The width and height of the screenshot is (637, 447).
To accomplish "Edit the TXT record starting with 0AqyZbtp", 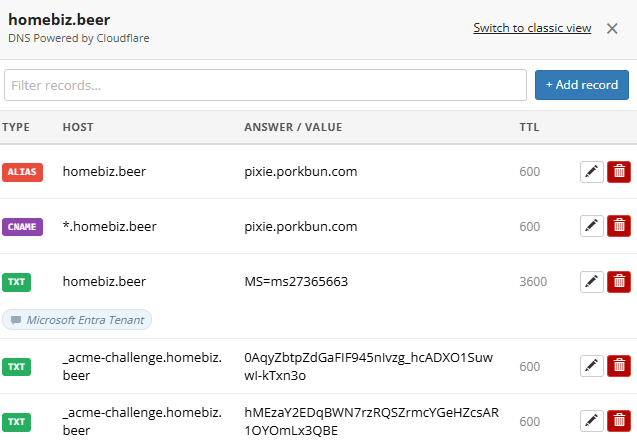I will pyautogui.click(x=592, y=366).
